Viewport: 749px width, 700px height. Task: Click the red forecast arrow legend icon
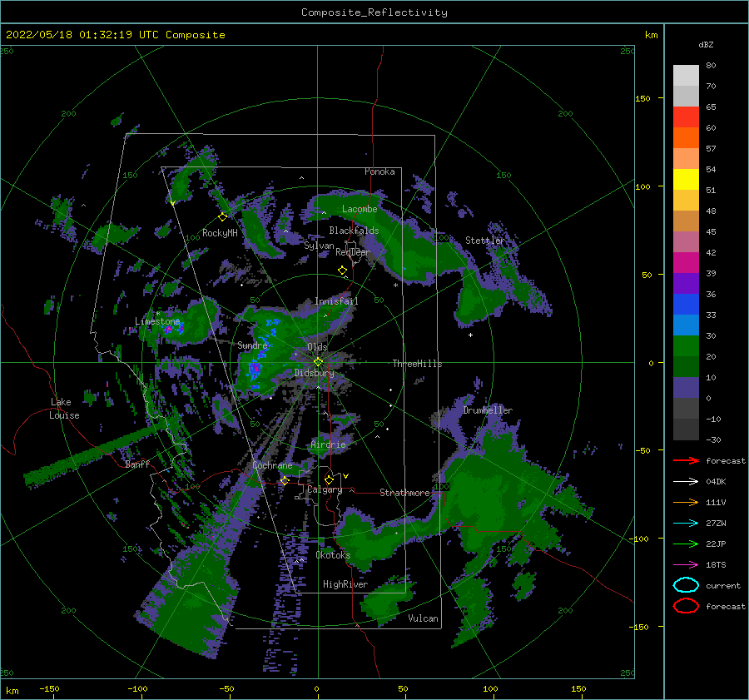(686, 460)
